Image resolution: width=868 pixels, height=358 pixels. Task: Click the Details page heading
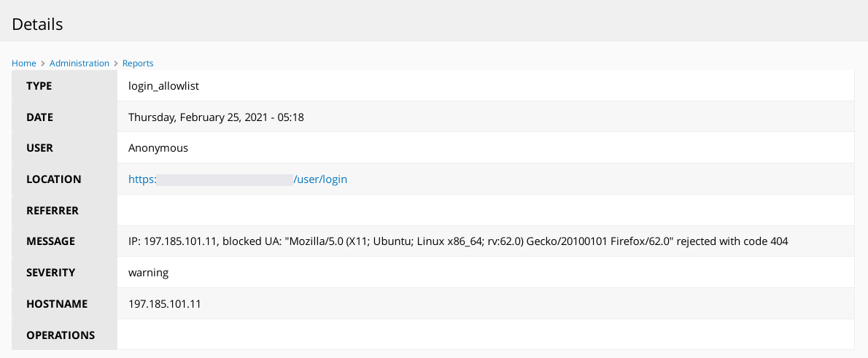click(x=37, y=24)
